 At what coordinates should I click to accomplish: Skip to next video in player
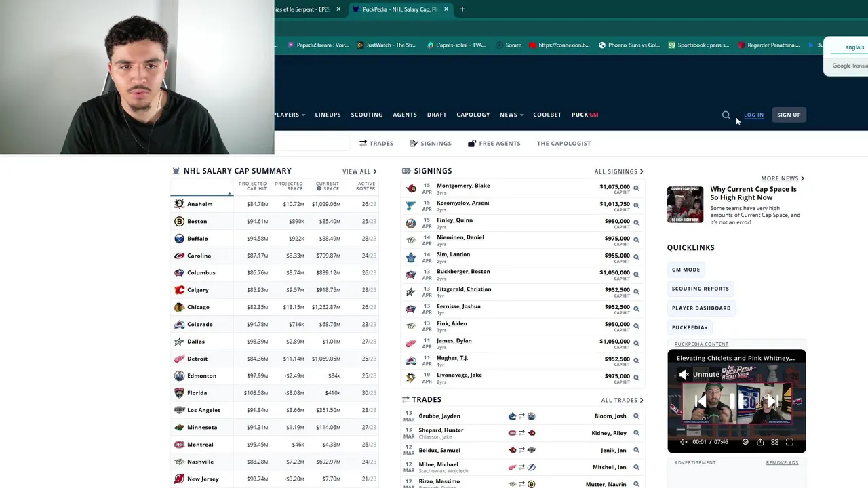772,401
